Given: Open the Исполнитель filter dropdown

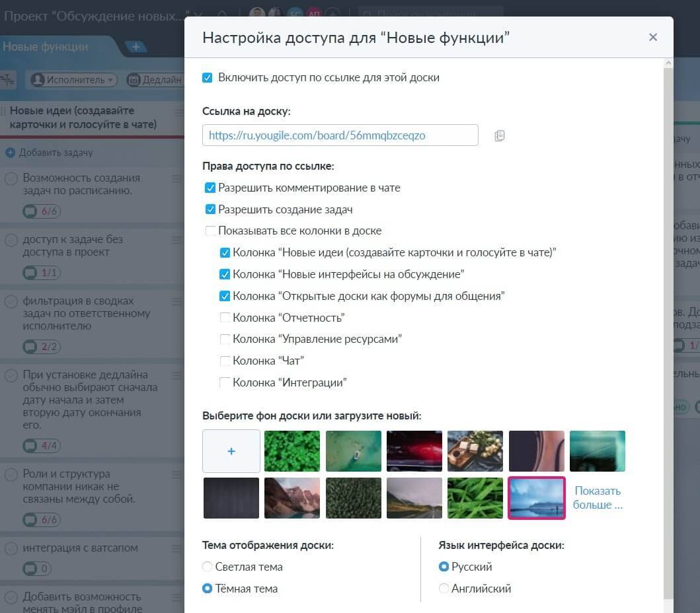Looking at the screenshot, I should (73, 79).
